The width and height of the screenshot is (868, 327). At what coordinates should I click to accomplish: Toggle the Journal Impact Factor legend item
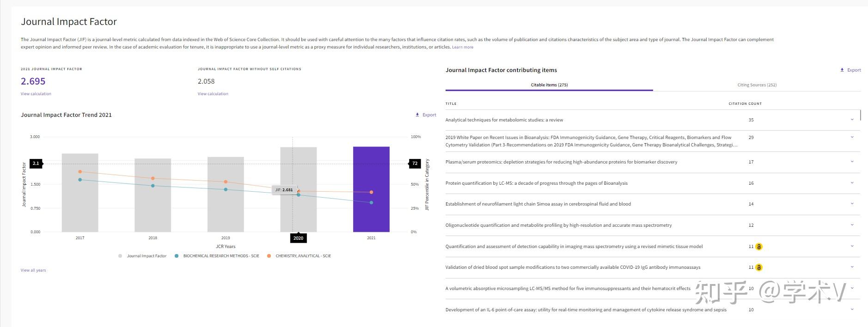click(120, 256)
